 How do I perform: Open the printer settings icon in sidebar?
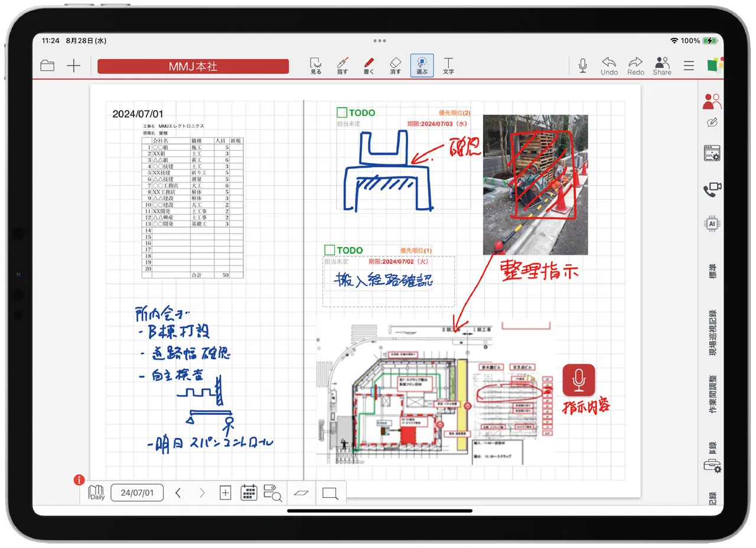[x=712, y=466]
